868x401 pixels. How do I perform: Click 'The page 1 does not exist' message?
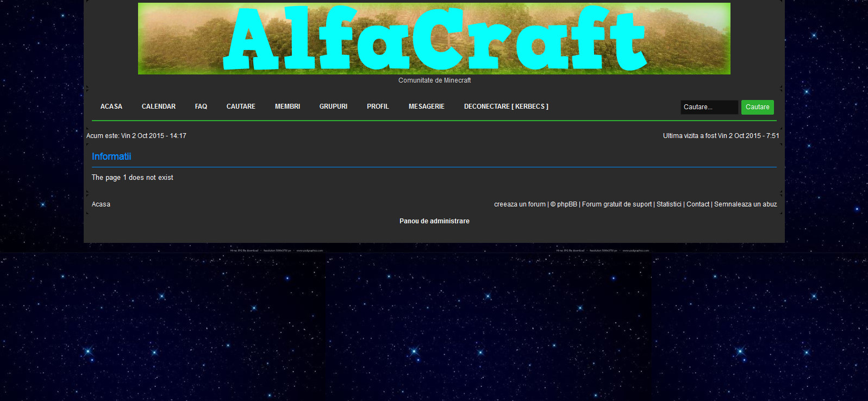133,178
